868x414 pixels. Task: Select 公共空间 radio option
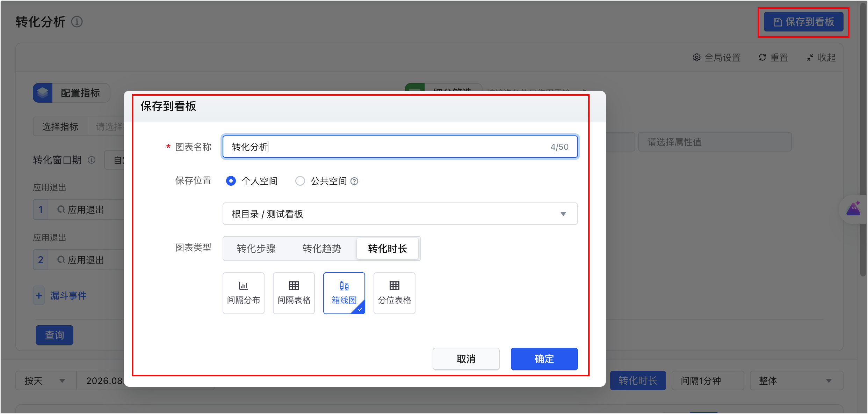coord(300,181)
